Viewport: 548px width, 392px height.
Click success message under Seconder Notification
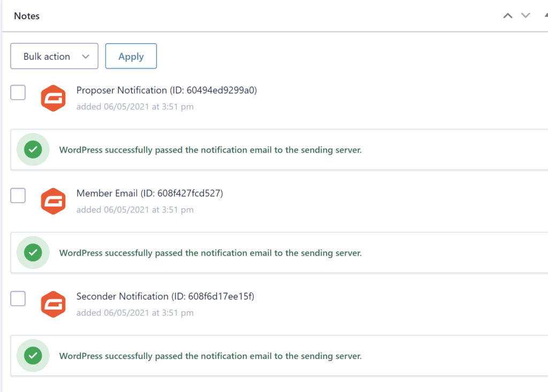pos(210,356)
